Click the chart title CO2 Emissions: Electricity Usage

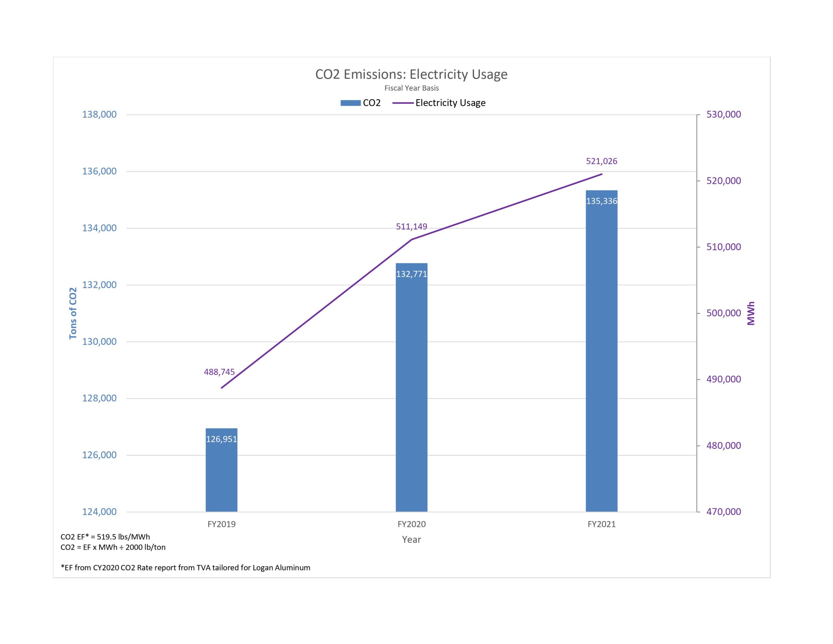pyautogui.click(x=411, y=74)
